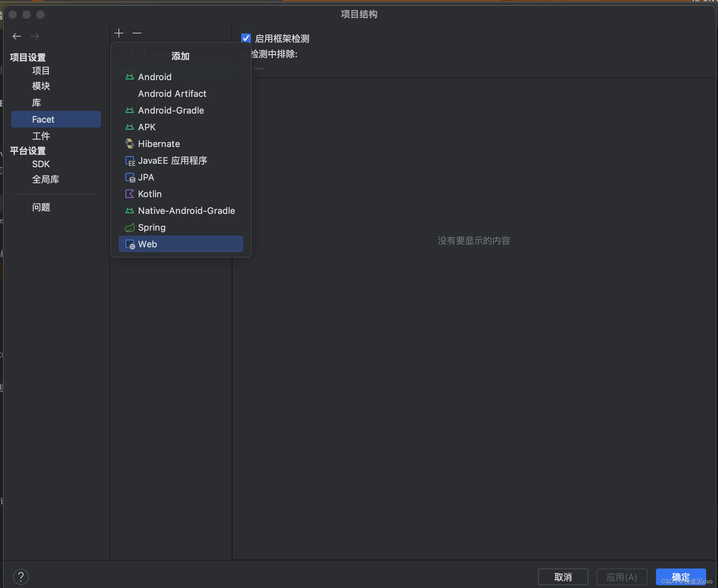Viewport: 718px width, 588px height.
Task: Click the Native-Android-Gradle robot icon
Action: pos(130,211)
